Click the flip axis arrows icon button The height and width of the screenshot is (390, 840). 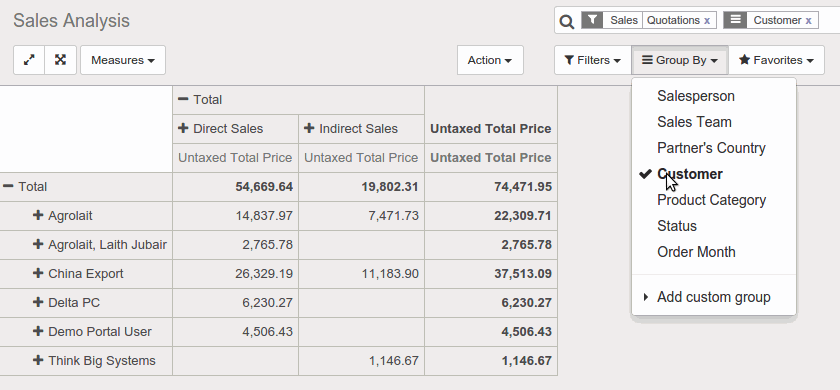click(x=29, y=60)
